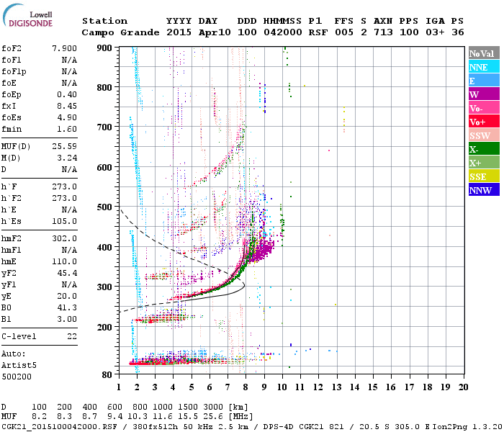
Task: Click the B1 value 3.00
Action: [x=67, y=320]
